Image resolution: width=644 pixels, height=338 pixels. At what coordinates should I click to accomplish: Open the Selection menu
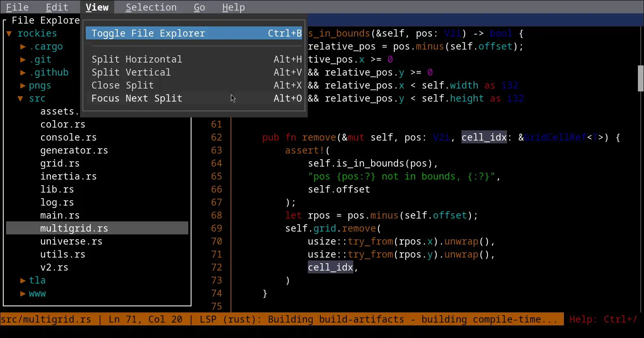151,7
